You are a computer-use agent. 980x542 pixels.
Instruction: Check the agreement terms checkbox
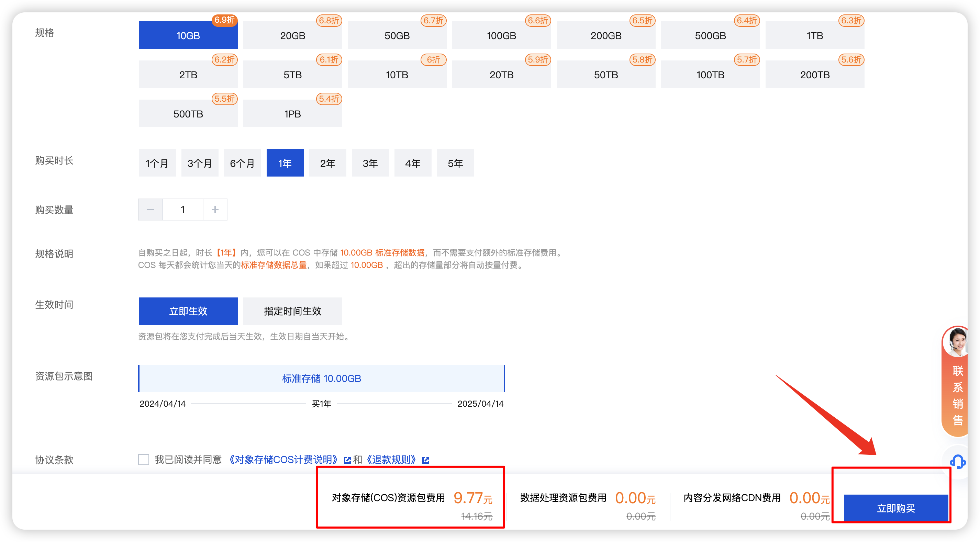click(143, 460)
